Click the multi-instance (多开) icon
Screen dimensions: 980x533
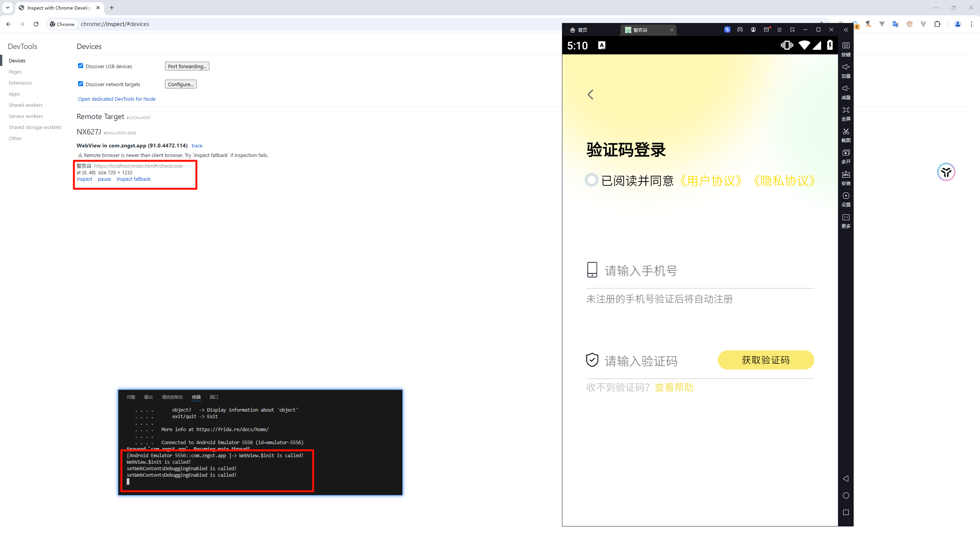point(846,153)
